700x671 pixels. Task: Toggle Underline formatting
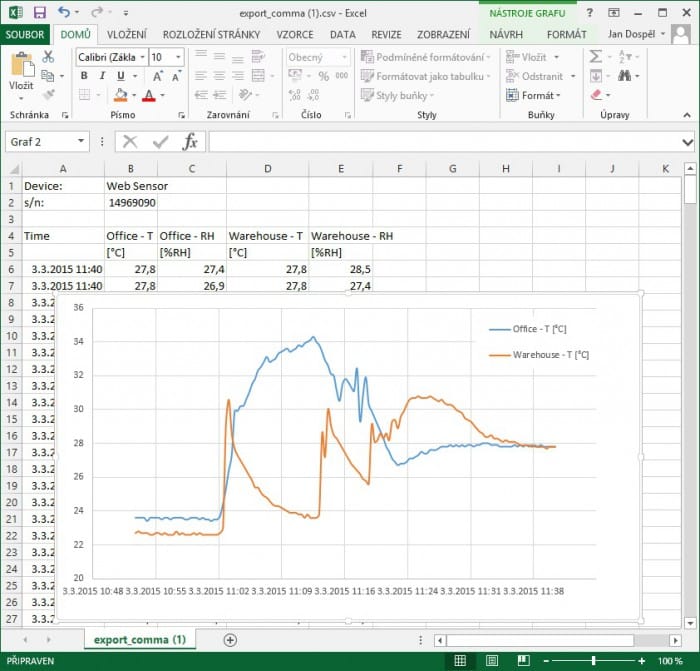point(121,77)
